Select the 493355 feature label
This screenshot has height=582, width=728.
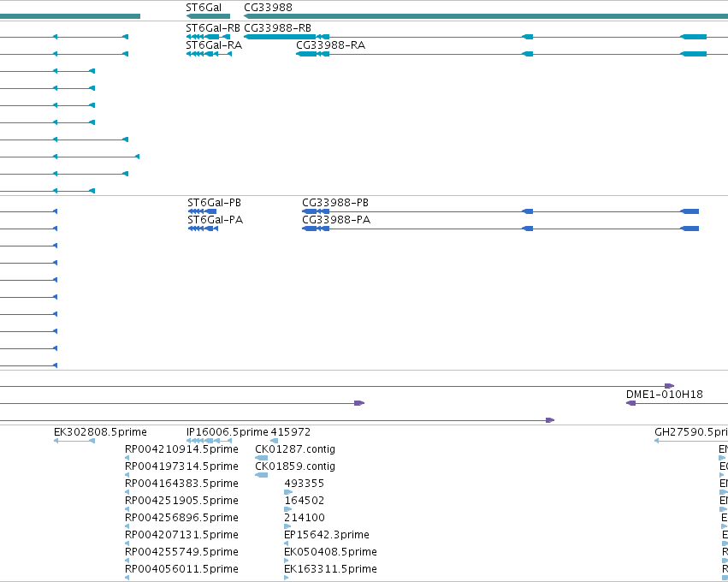coord(304,484)
